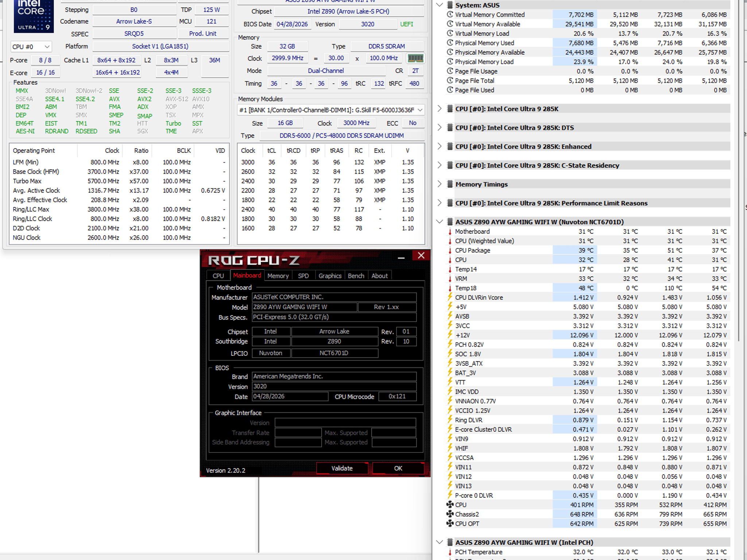Click clock icon beside Virtual Memory Committed
747x560 pixels.
[450, 15]
